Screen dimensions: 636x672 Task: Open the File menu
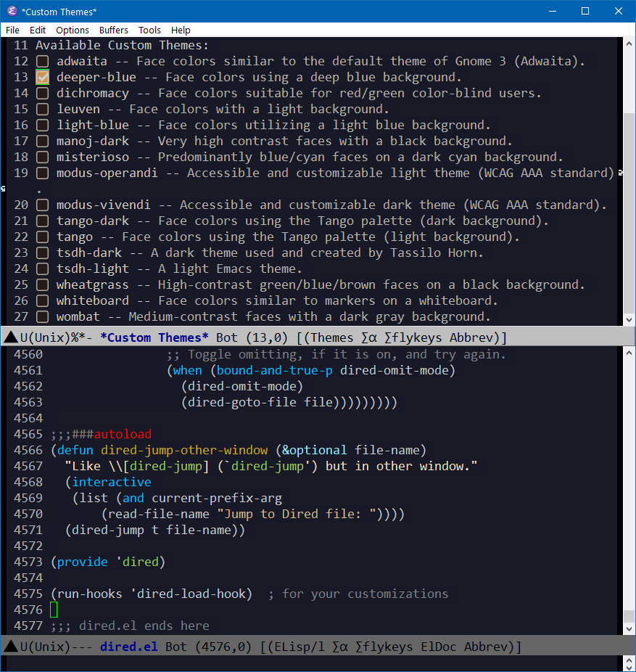tap(12, 30)
